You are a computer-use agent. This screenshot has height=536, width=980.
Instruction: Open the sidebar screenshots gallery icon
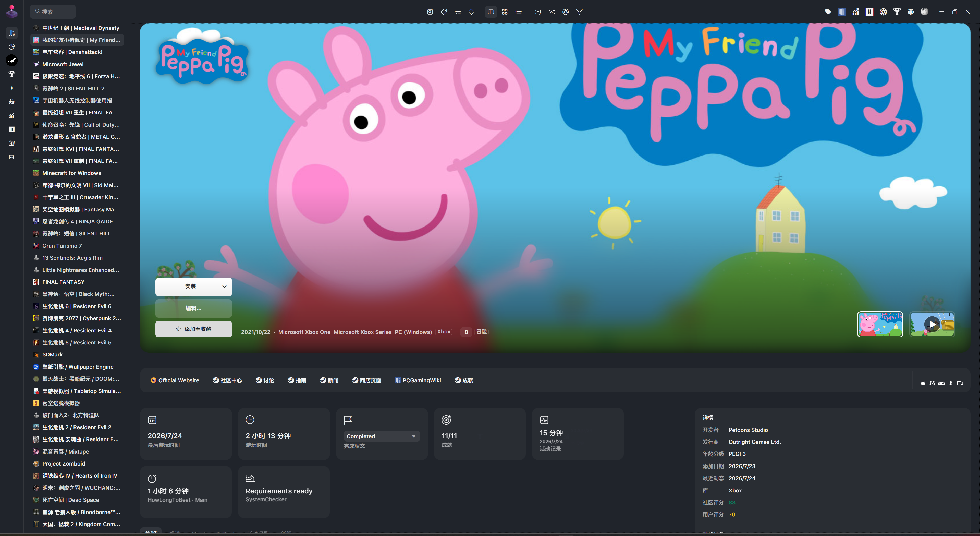click(x=12, y=143)
